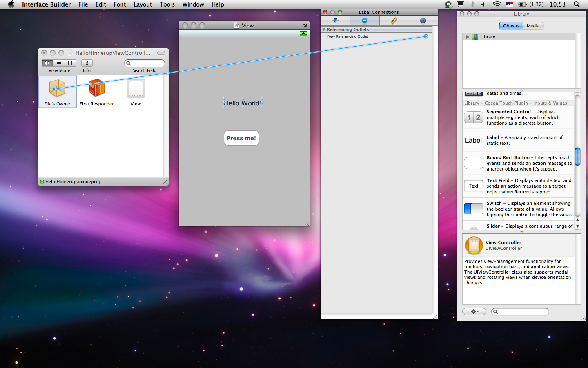Pick the Switch library item
588x368 pixels.
[x=519, y=209]
